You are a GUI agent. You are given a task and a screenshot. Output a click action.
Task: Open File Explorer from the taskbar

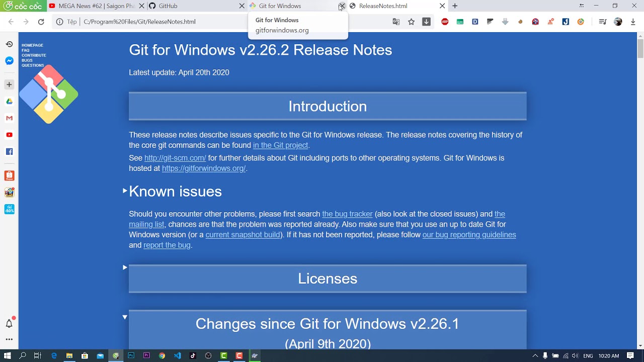[69, 355]
